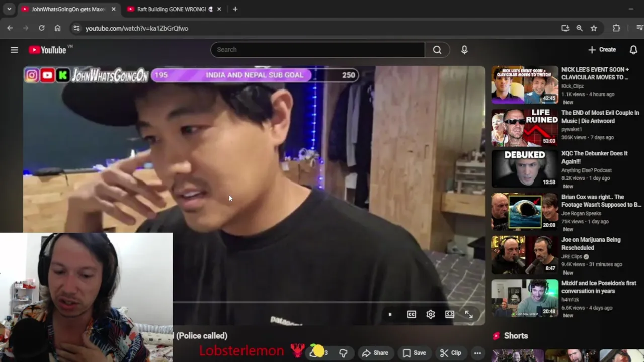Share this video
The width and height of the screenshot is (644, 362).
click(x=375, y=353)
